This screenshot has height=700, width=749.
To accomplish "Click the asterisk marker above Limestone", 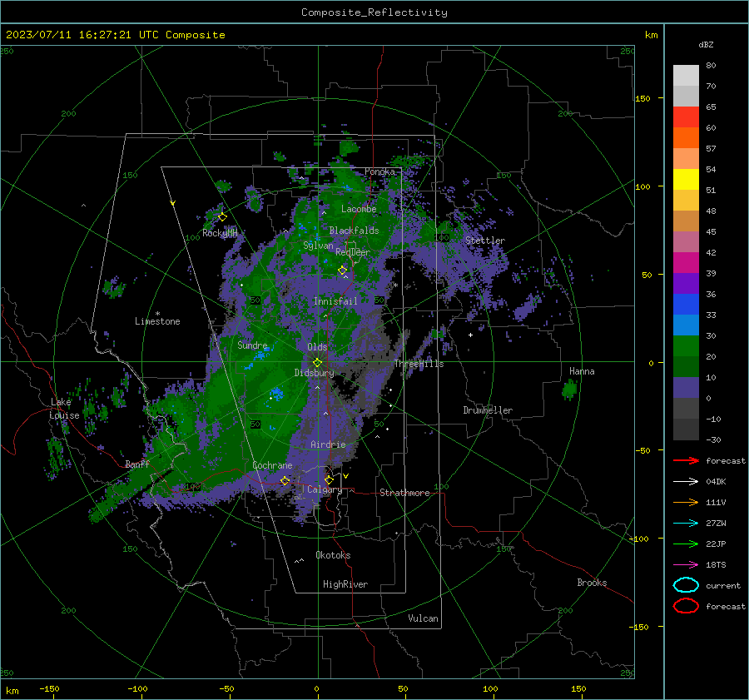I will (x=157, y=314).
